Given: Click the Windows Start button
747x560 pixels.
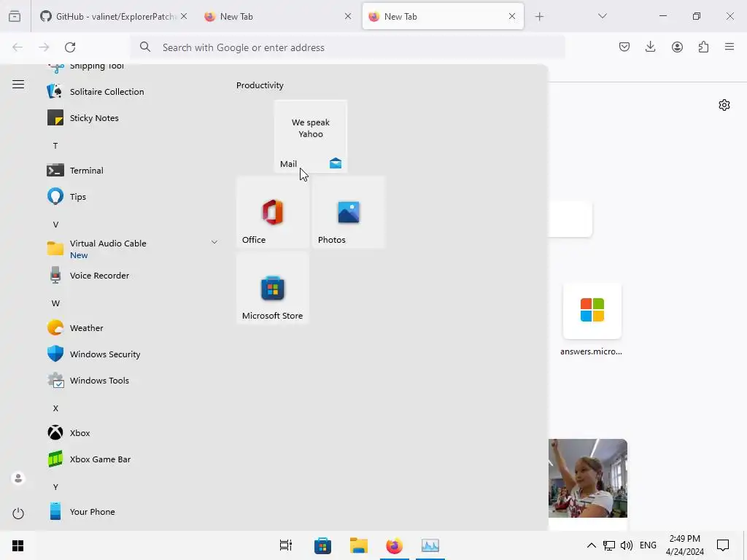Looking at the screenshot, I should [18, 545].
